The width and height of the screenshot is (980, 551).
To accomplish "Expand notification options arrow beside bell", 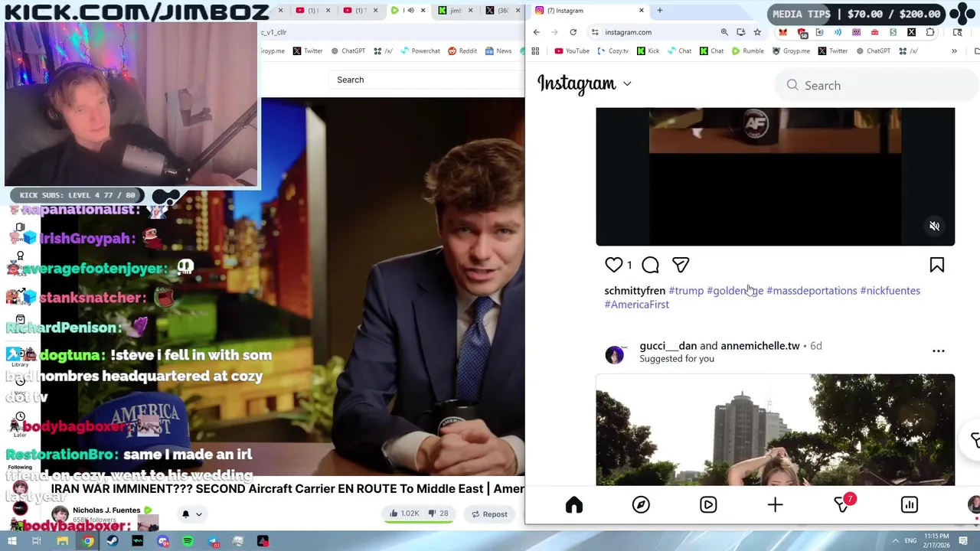I will pyautogui.click(x=198, y=514).
